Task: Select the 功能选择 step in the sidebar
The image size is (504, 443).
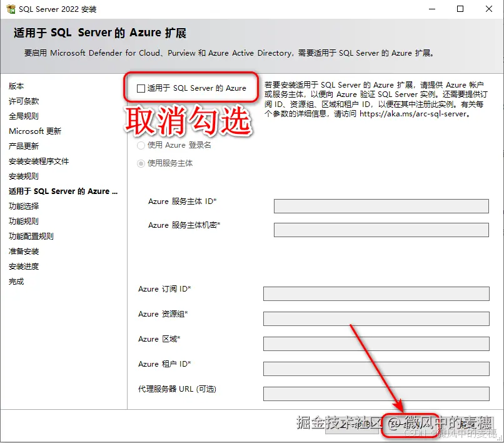Action: [x=24, y=206]
